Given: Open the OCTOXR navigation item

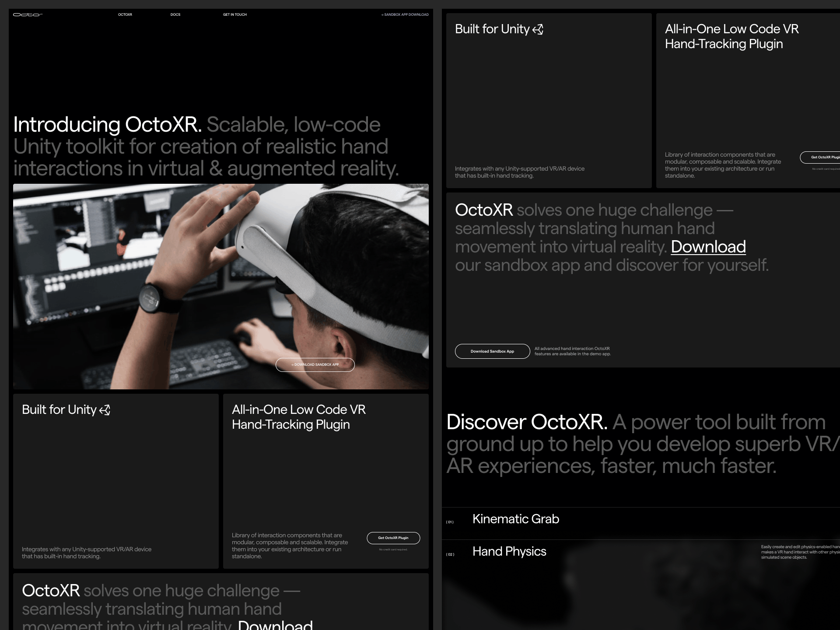Looking at the screenshot, I should click(125, 14).
